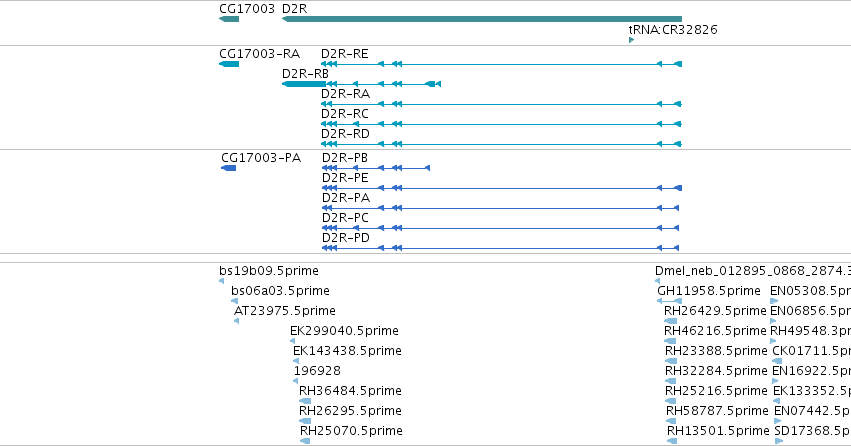
Task: Select the CK01711 EST label
Action: click(x=811, y=351)
